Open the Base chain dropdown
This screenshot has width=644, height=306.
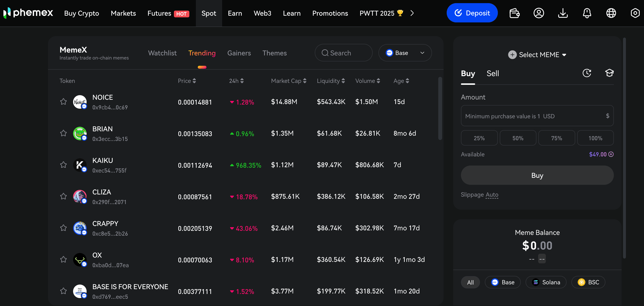point(405,53)
